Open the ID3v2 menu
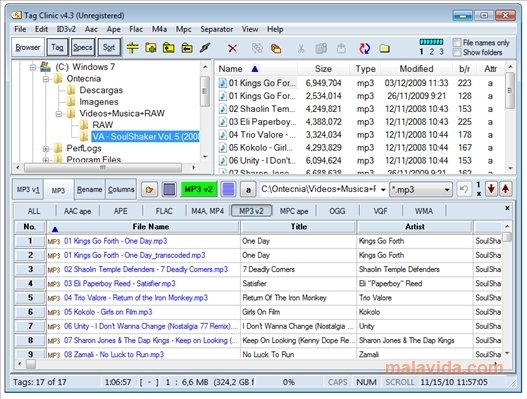The image size is (527, 399). [66, 29]
